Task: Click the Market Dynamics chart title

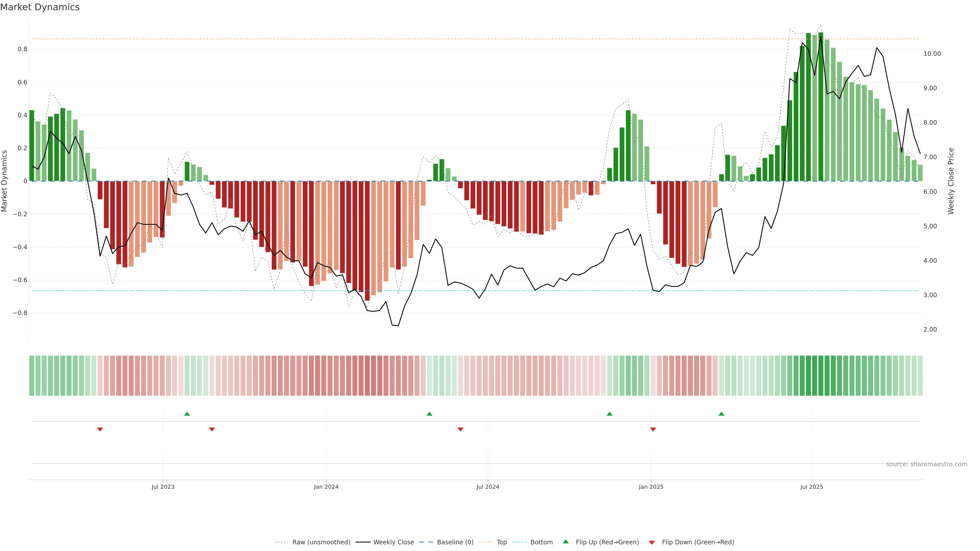Action: (x=40, y=7)
